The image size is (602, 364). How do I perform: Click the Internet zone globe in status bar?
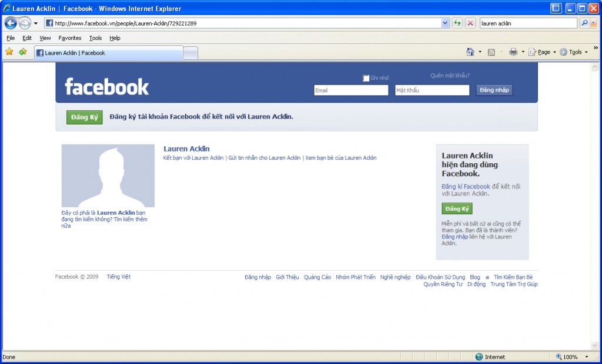click(479, 357)
